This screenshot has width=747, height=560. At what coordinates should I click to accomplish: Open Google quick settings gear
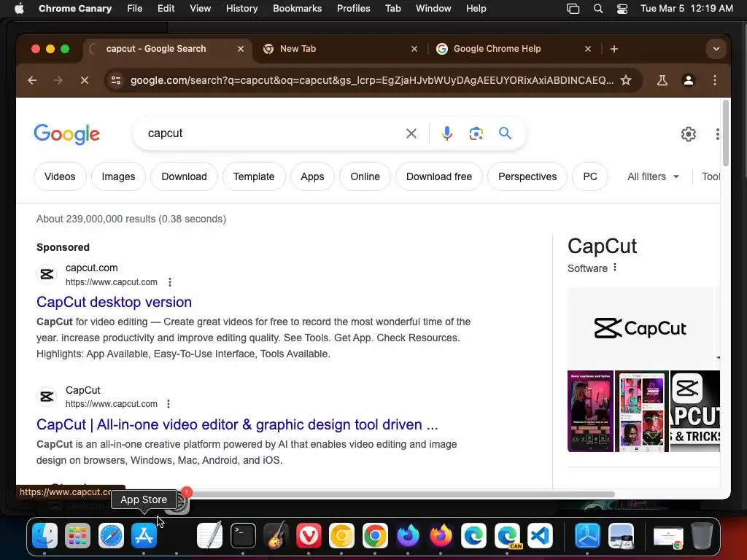689,134
